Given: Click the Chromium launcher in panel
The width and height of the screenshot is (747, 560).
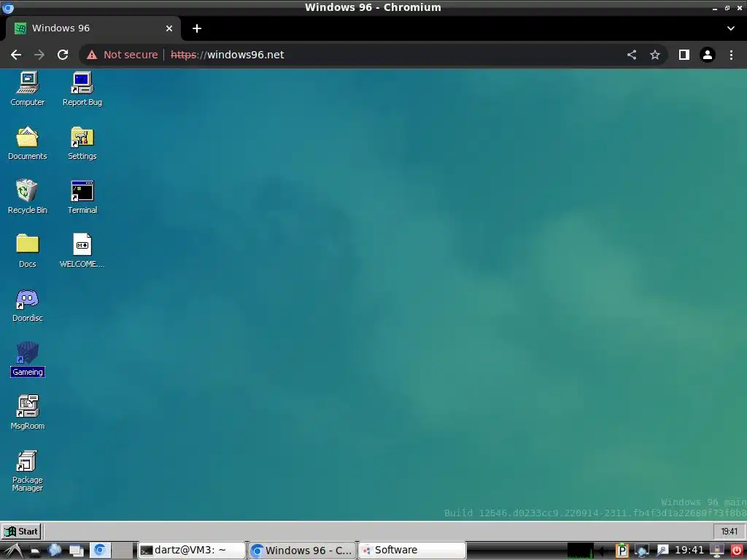Looking at the screenshot, I should [x=100, y=551].
